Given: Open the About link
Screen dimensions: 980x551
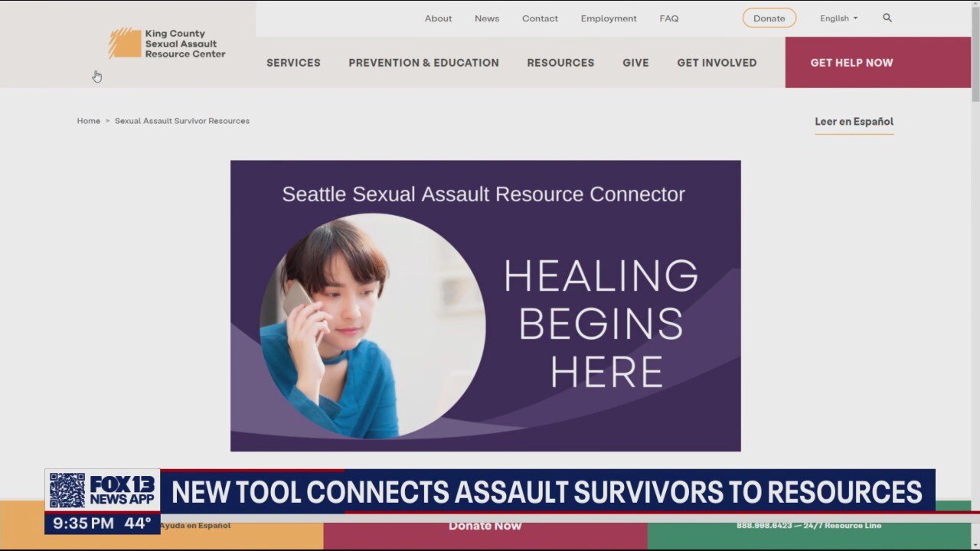Looking at the screenshot, I should point(438,18).
